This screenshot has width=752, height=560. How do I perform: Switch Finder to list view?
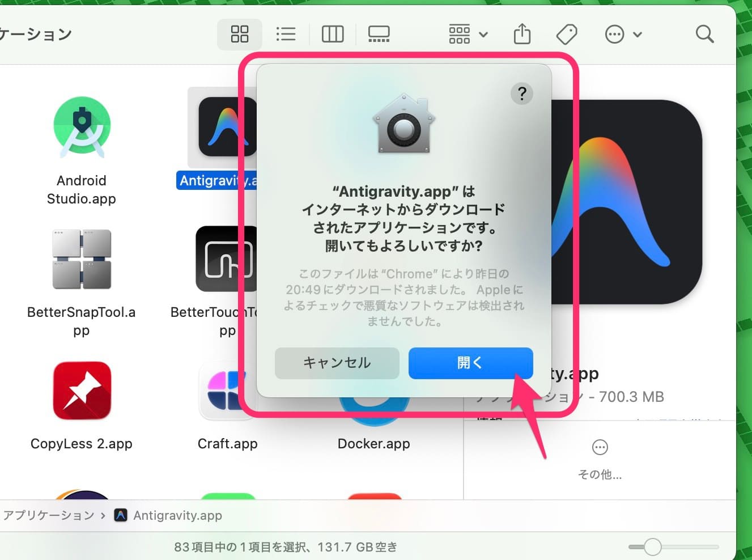point(286,33)
